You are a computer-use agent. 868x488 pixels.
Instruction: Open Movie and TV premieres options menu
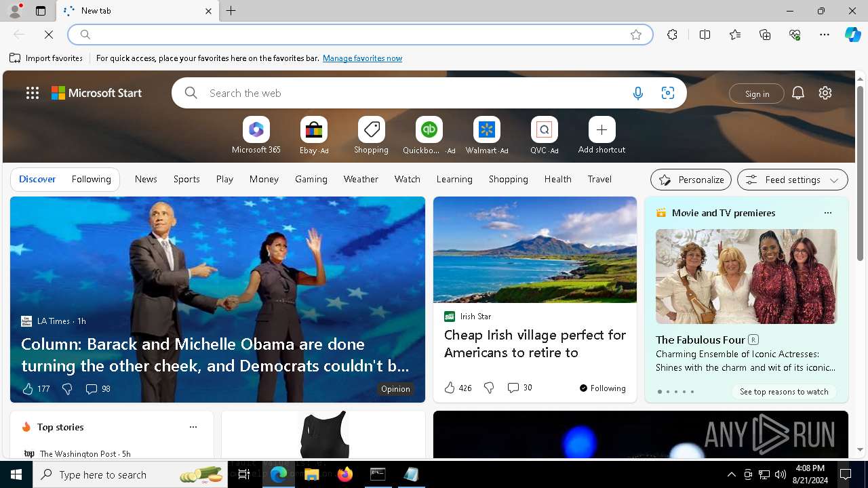point(827,213)
